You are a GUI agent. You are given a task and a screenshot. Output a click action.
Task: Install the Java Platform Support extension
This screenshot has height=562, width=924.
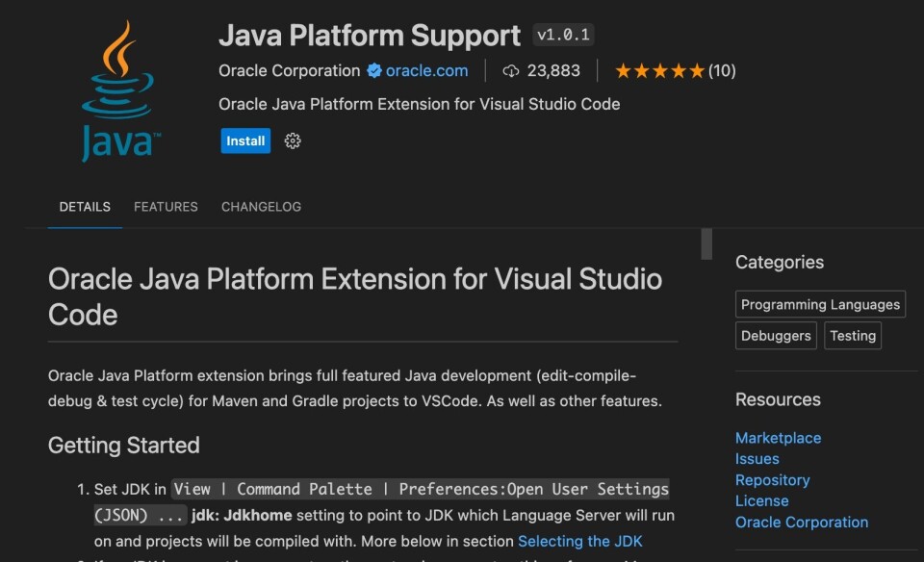245,140
